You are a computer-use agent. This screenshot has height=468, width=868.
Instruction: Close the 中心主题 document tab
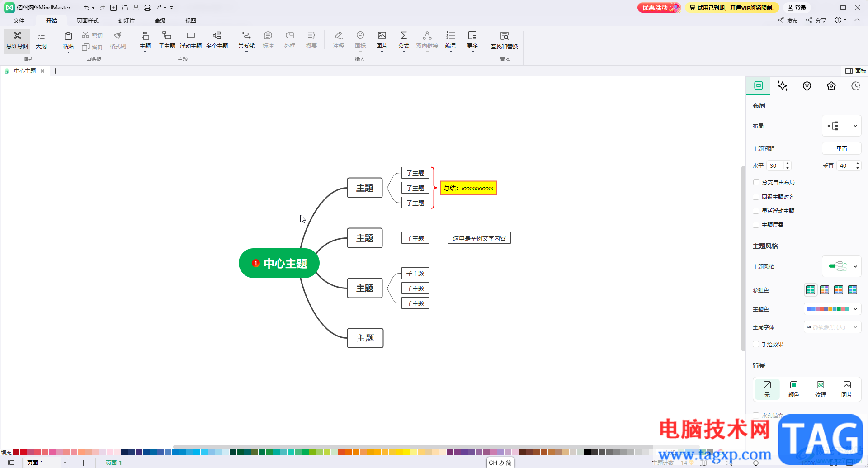(x=42, y=71)
